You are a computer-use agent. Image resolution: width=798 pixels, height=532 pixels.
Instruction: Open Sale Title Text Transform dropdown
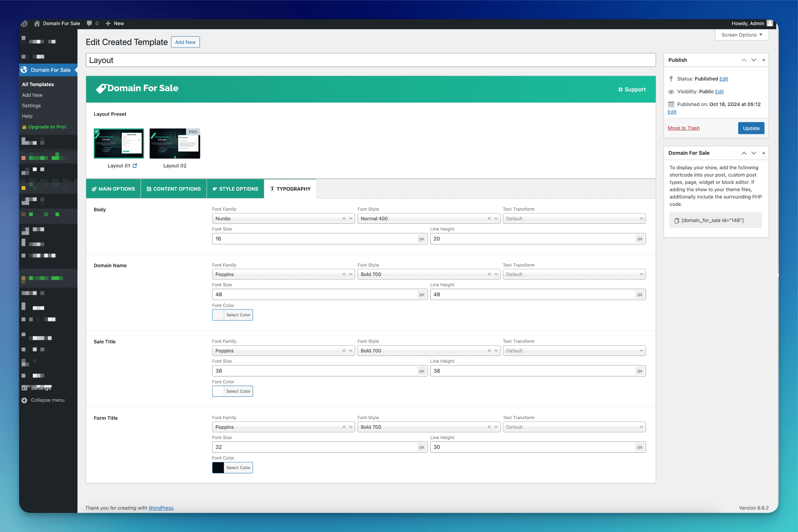(x=574, y=351)
